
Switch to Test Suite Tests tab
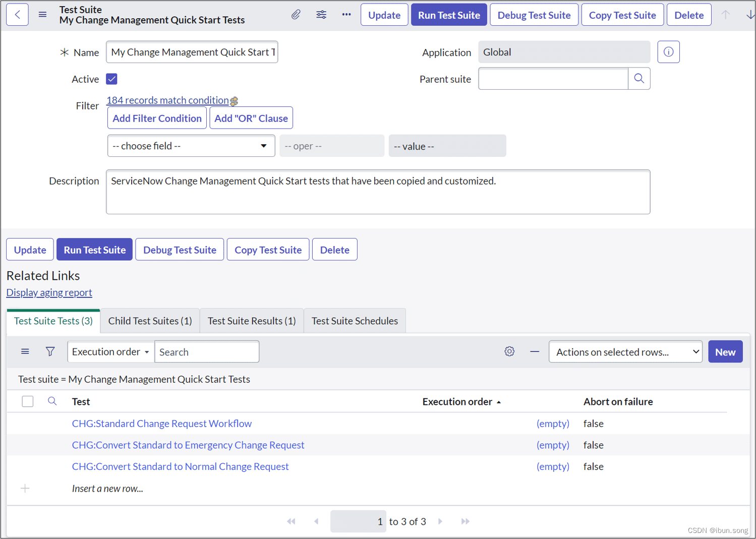click(x=53, y=321)
